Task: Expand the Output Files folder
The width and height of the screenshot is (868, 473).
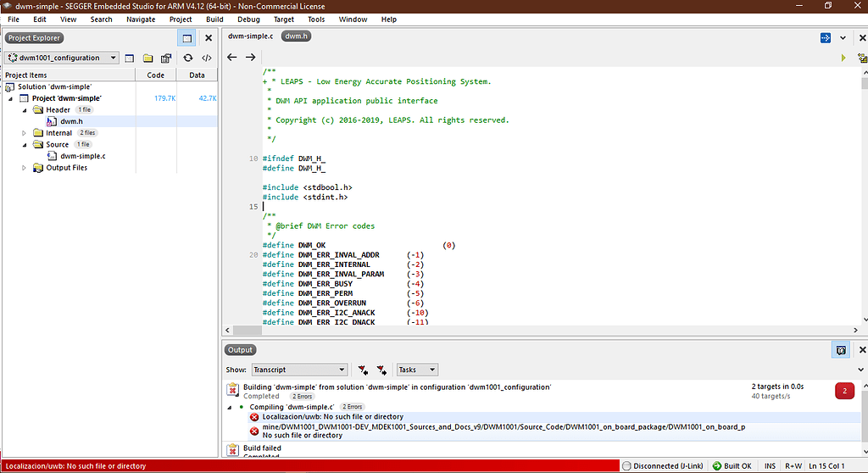Action: click(x=25, y=168)
